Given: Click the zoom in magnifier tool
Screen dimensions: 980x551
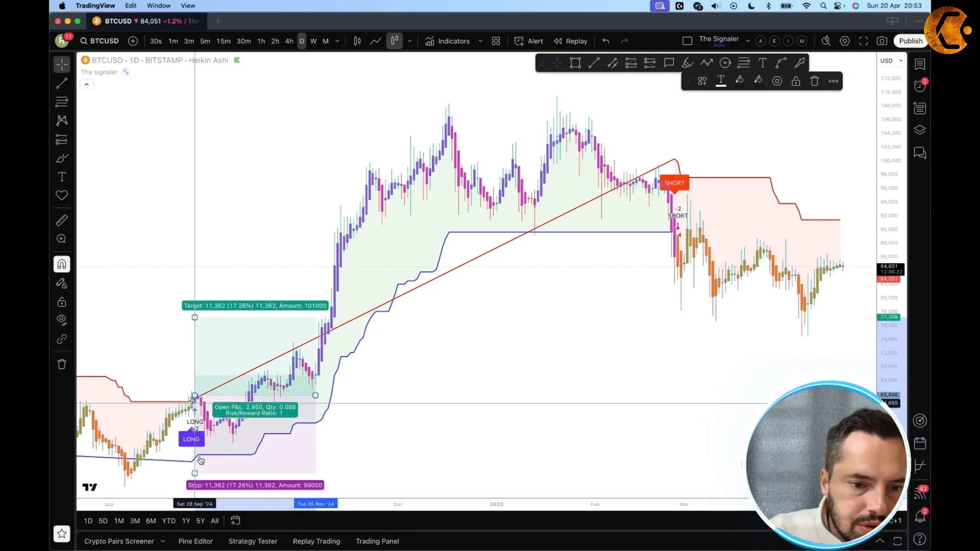Looking at the screenshot, I should click(x=62, y=239).
